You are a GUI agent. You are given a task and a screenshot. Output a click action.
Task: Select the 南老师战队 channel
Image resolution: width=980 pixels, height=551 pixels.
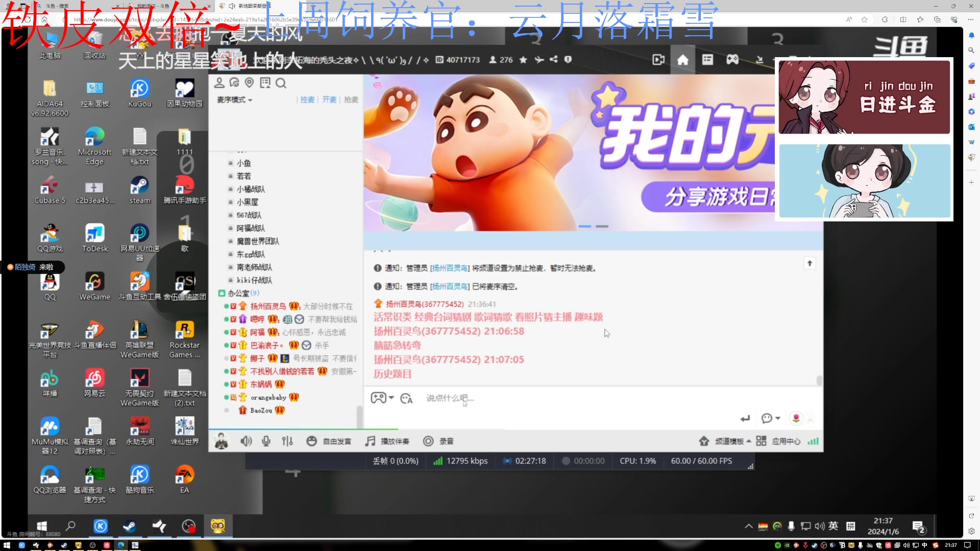tap(254, 267)
